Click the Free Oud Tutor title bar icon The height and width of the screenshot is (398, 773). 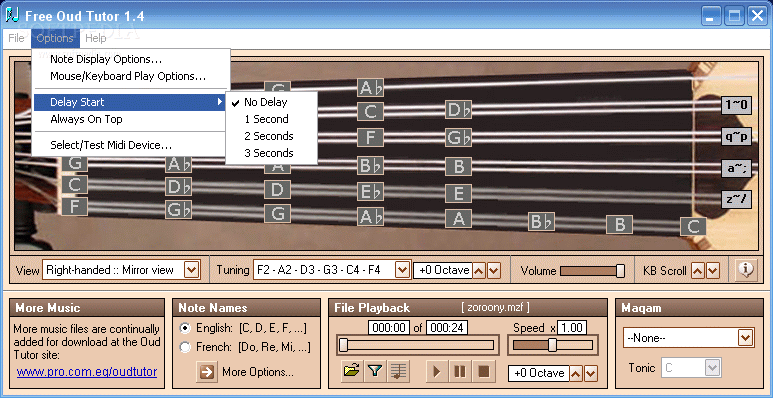(12, 15)
